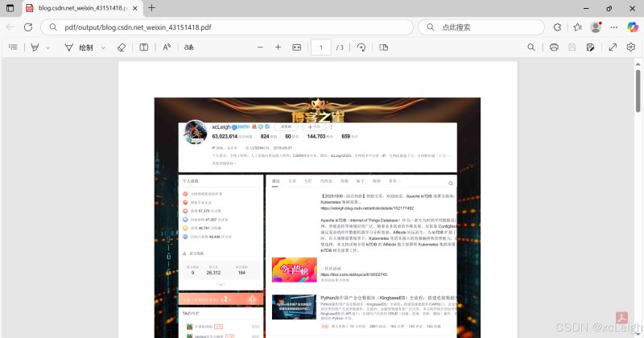Select the 绘制 draw tool
This screenshot has width=644, height=338.
[x=79, y=47]
